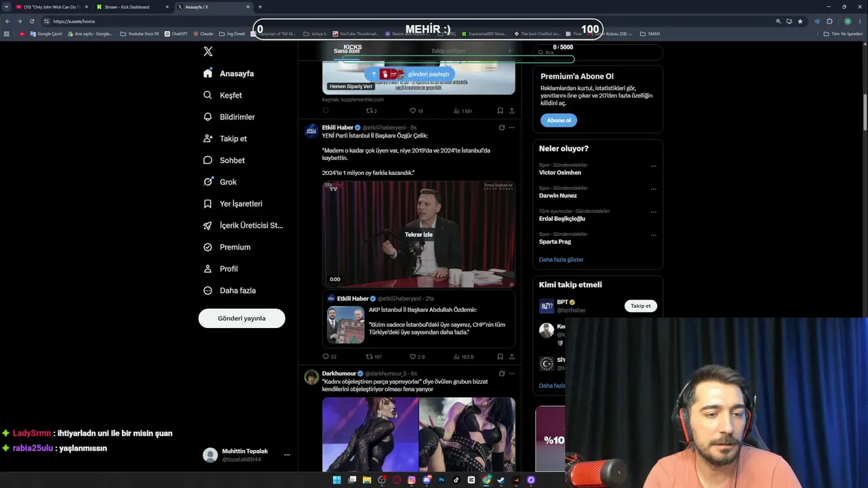
Task: Open Profil page from sidebar
Action: (220, 268)
